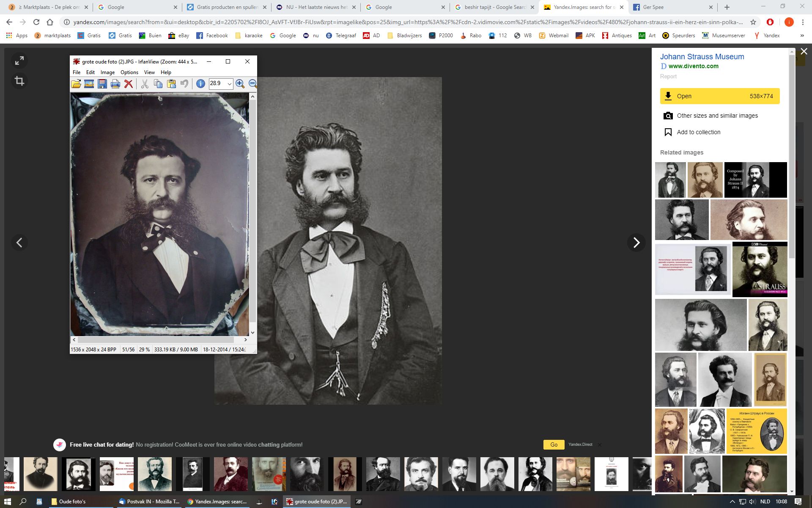Open a file using the folder icon in IrfanView

(x=76, y=83)
